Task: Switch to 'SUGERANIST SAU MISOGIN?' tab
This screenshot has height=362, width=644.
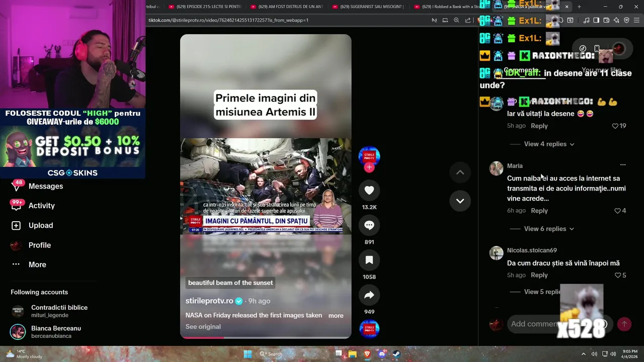Action: click(x=368, y=7)
